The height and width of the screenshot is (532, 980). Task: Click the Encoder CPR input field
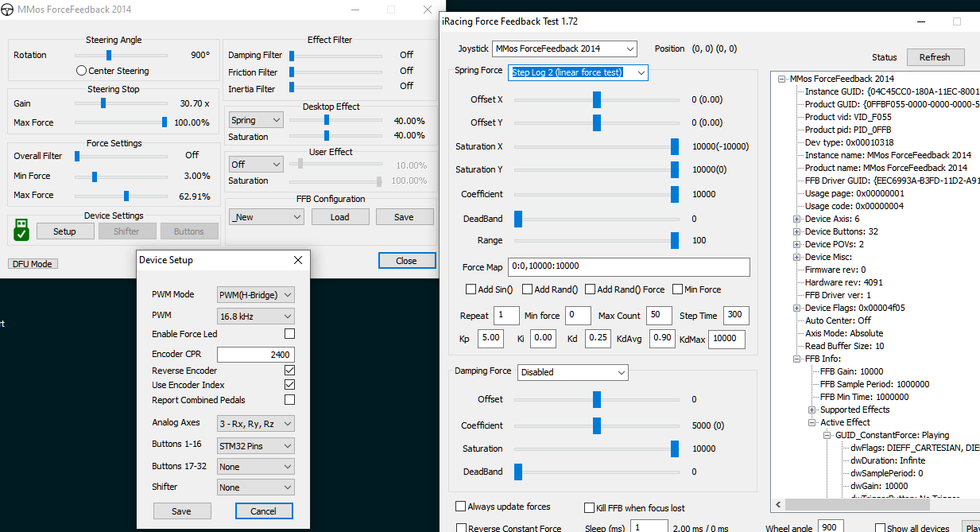click(255, 355)
